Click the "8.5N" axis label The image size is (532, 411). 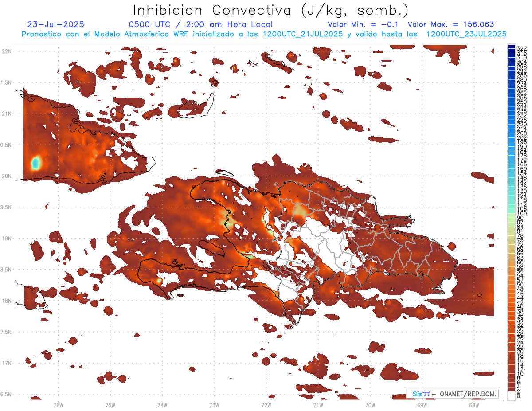tap(6, 270)
